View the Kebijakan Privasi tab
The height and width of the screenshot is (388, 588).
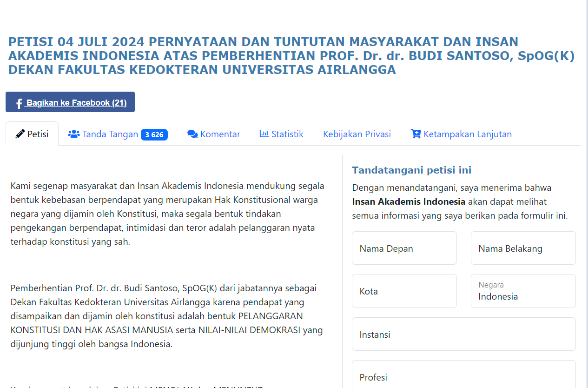click(357, 134)
